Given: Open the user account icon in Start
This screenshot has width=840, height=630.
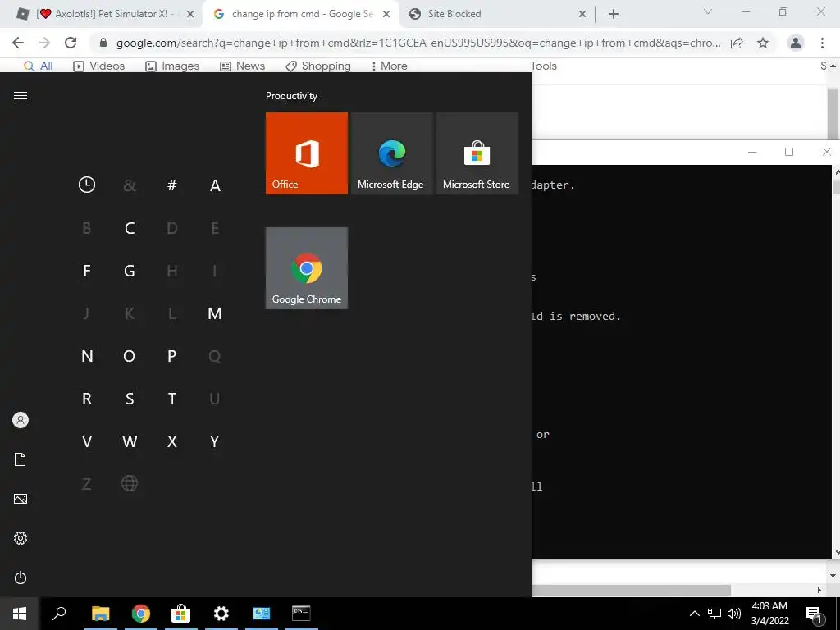Looking at the screenshot, I should pos(21,420).
